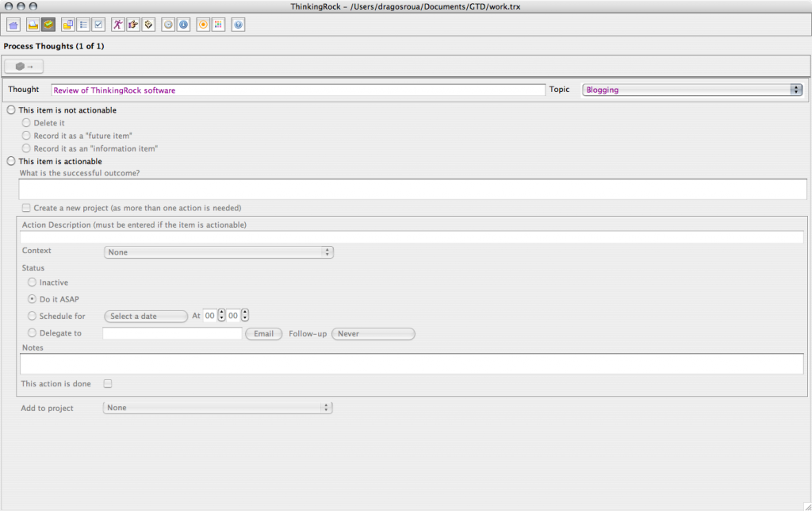This screenshot has height=511, width=812.
Task: Select the Process Thoughts green box icon
Action: [48, 25]
